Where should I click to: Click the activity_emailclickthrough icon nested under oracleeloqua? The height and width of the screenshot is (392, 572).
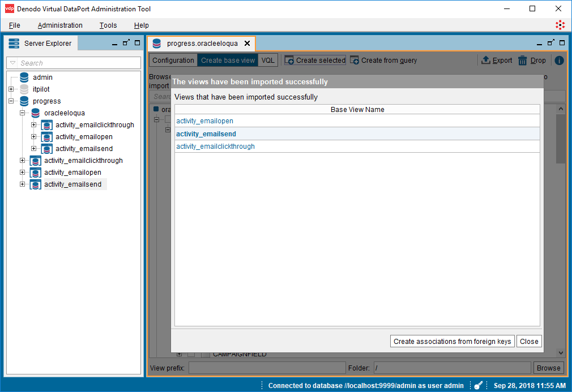tap(46, 125)
